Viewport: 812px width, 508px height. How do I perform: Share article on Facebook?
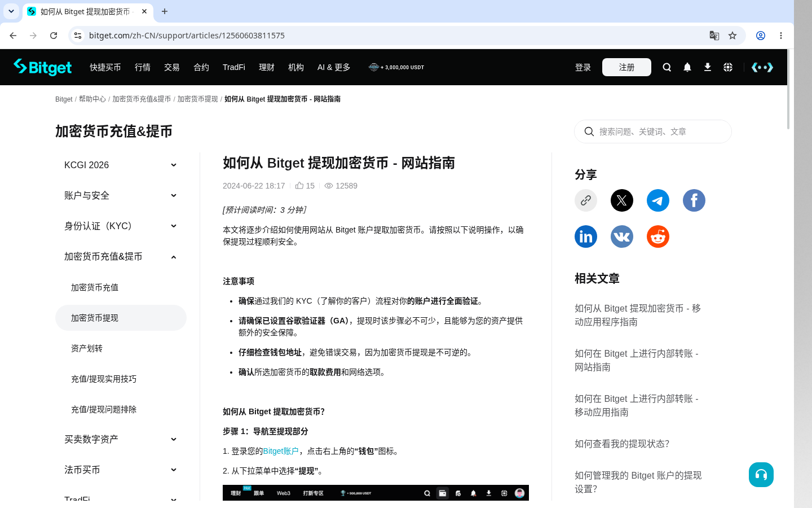[694, 200]
